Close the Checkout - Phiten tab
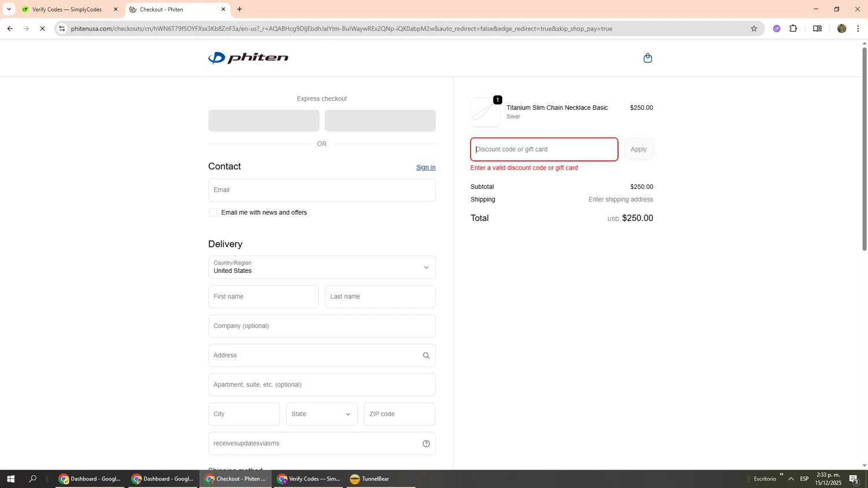Image resolution: width=868 pixels, height=488 pixels. pos(223,9)
